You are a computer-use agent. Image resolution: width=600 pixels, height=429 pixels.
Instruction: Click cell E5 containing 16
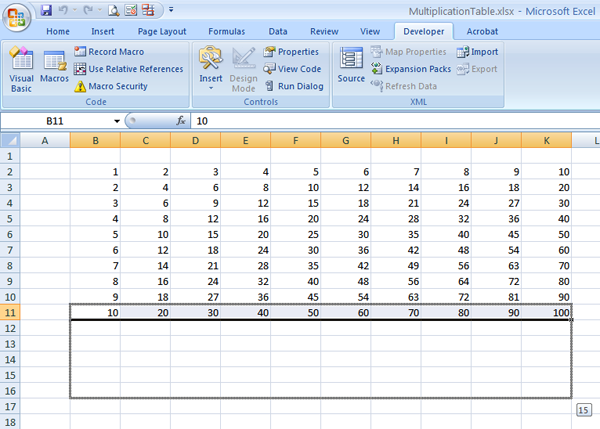[246, 219]
